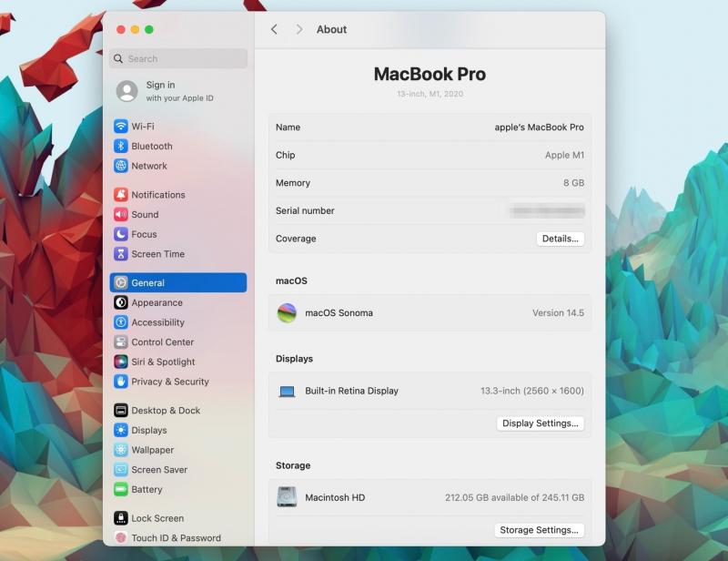Click the magnifying glass search icon
The image size is (728, 561).
tap(118, 58)
